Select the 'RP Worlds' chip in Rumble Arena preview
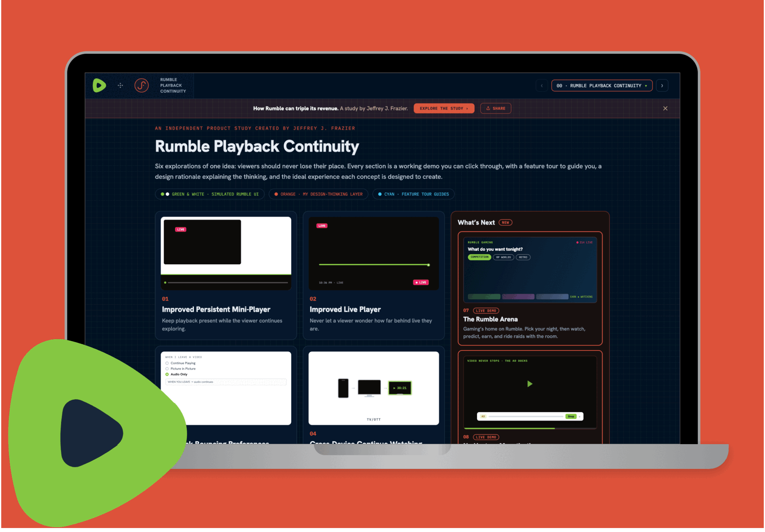The height and width of the screenshot is (532, 765). click(503, 257)
